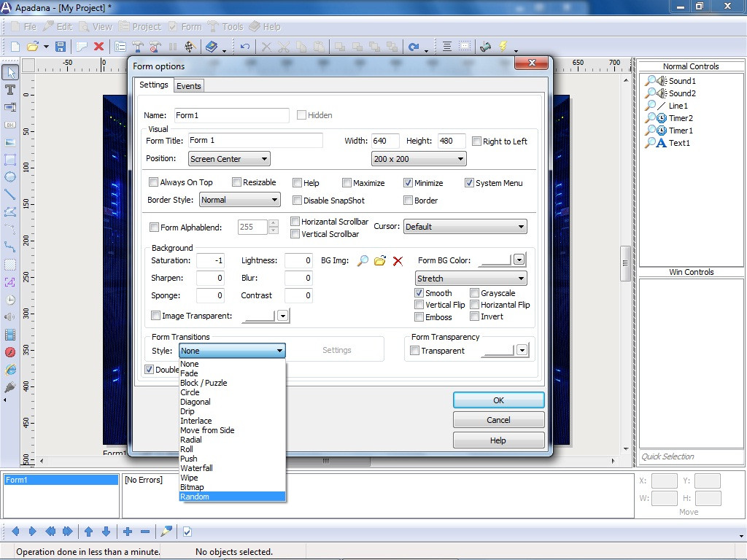The width and height of the screenshot is (747, 560).
Task: Choose Waterfall from transition style list
Action: click(196, 468)
